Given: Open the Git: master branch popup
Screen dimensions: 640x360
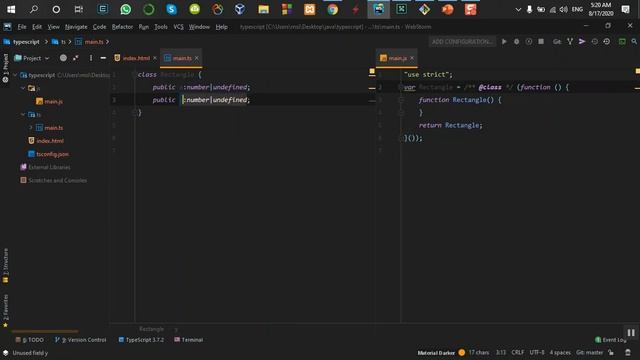Looking at the screenshot, I should (589, 352).
